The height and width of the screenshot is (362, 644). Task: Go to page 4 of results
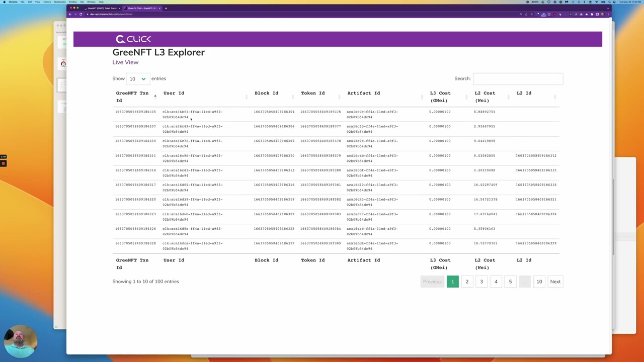tap(496, 282)
